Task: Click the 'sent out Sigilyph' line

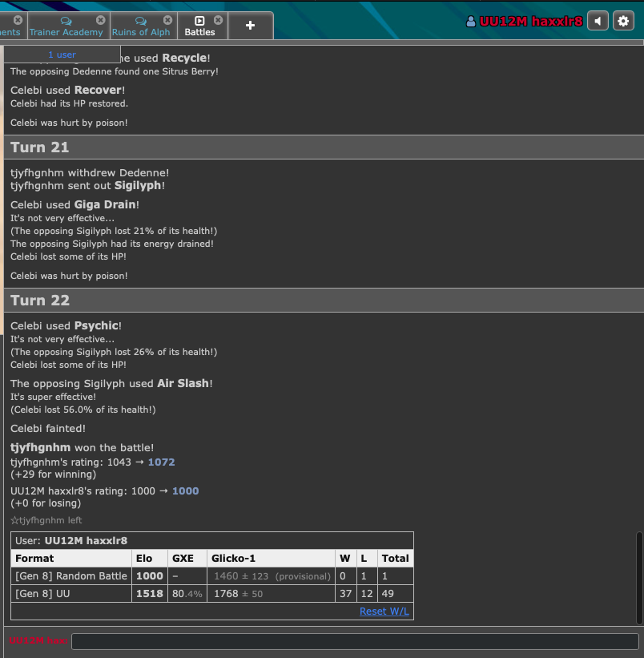Action: coord(87,185)
